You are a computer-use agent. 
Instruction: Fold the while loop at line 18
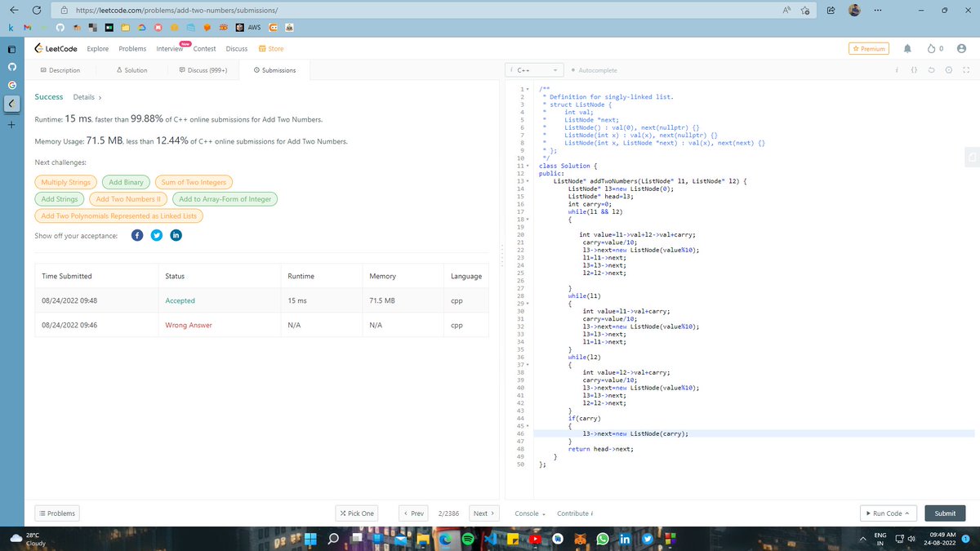tap(527, 220)
